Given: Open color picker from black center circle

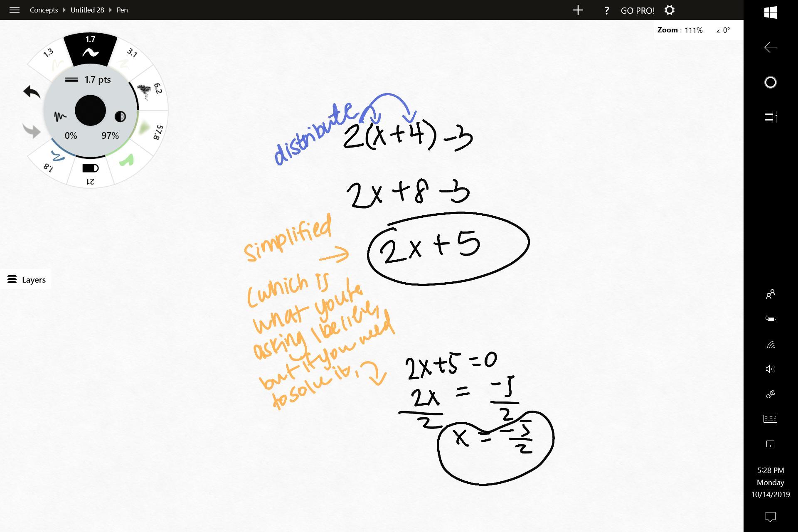Looking at the screenshot, I should (x=90, y=111).
